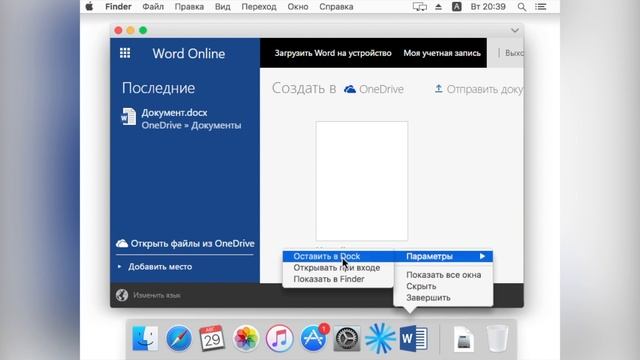Click Загрузить Word на устройство
Viewport: 640px width, 360px height.
333,53
